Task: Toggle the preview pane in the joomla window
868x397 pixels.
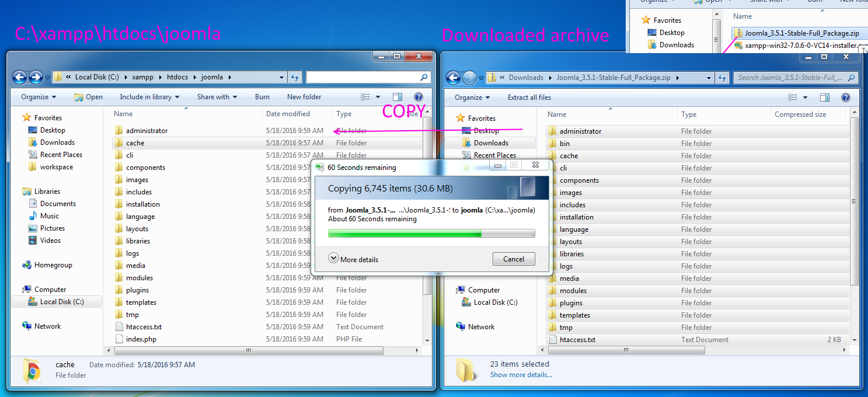Action: click(x=398, y=97)
